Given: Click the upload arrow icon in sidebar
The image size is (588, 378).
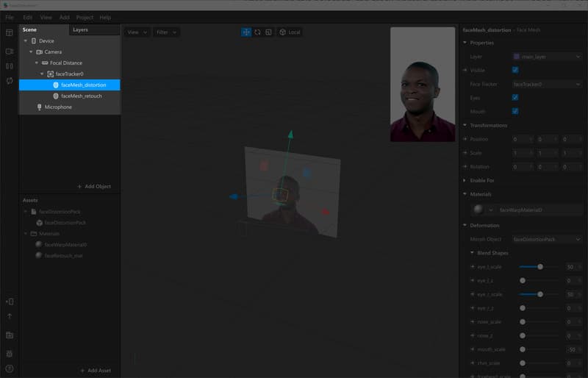Looking at the screenshot, I should 10,316.
